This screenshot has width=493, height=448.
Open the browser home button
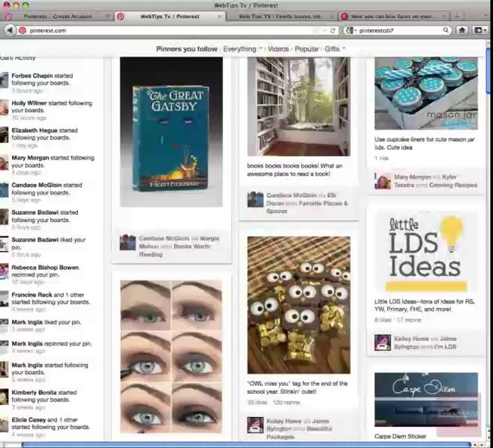pyautogui.click(x=461, y=30)
